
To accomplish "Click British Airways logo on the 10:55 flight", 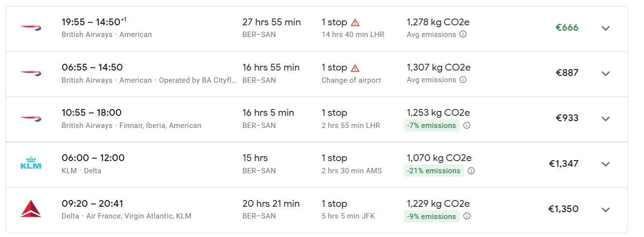I will pyautogui.click(x=31, y=119).
